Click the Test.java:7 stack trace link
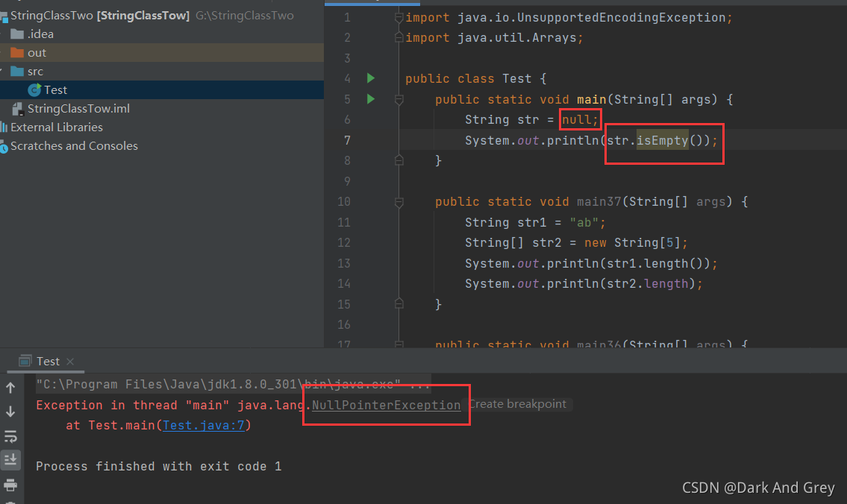This screenshot has width=847, height=504. [204, 425]
